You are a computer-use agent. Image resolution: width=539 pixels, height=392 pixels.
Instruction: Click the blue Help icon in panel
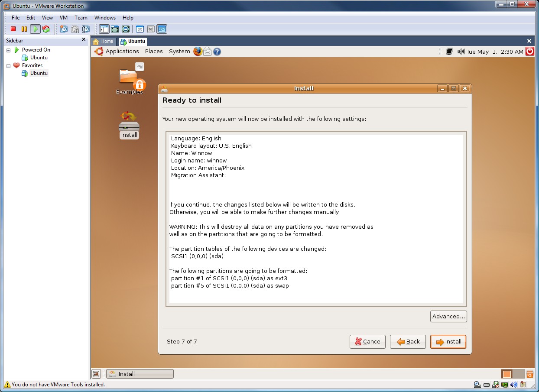[217, 51]
